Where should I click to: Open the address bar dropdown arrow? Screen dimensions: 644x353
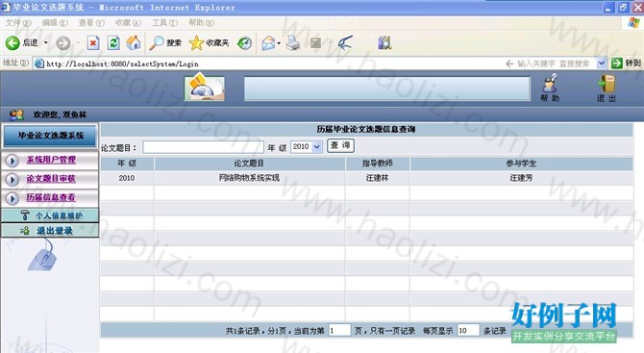coord(602,63)
